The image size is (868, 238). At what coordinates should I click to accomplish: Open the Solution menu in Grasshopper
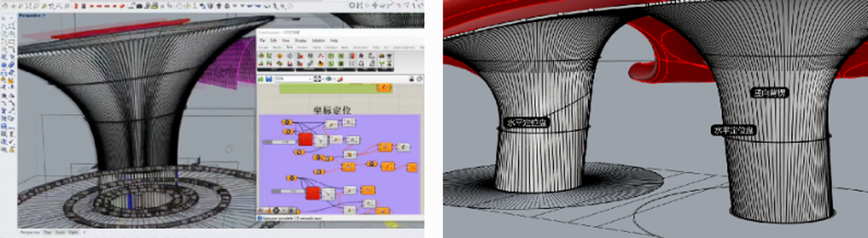click(318, 40)
